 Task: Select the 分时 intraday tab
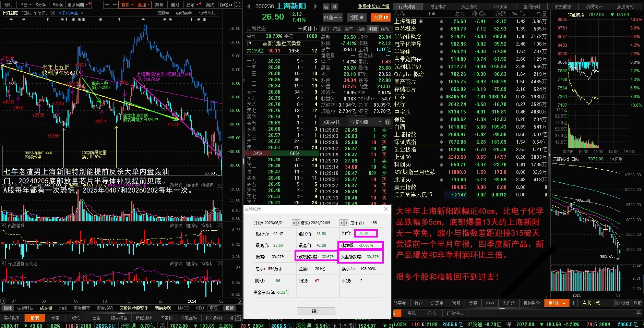(x=9, y=5)
